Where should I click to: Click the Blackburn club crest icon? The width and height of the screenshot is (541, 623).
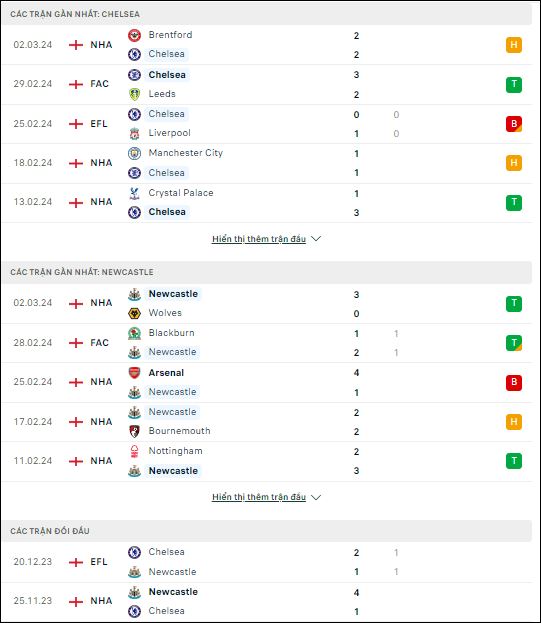click(134, 333)
